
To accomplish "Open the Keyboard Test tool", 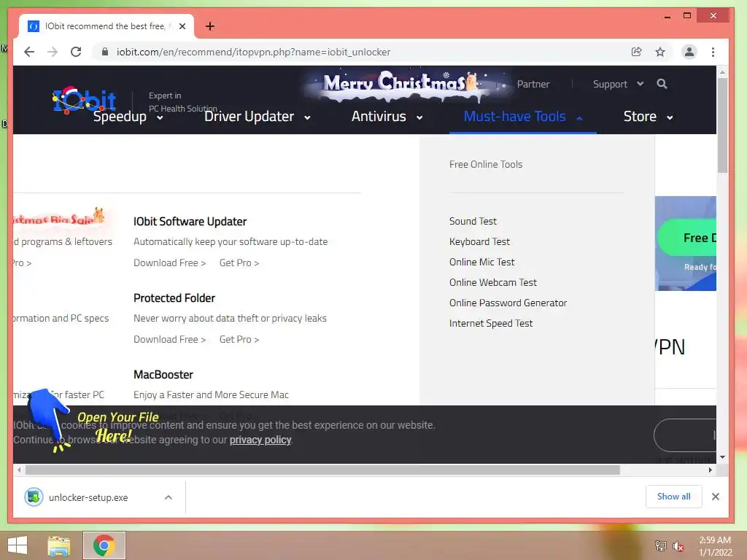I will (x=479, y=241).
